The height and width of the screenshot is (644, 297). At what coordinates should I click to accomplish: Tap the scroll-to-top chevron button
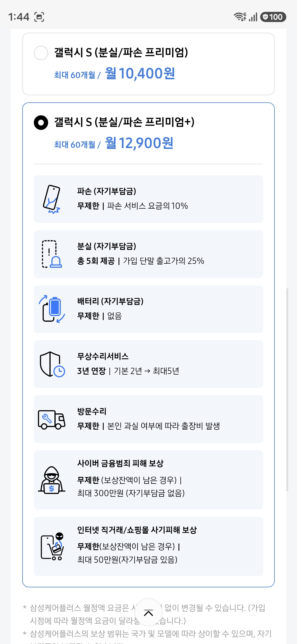coord(148,613)
